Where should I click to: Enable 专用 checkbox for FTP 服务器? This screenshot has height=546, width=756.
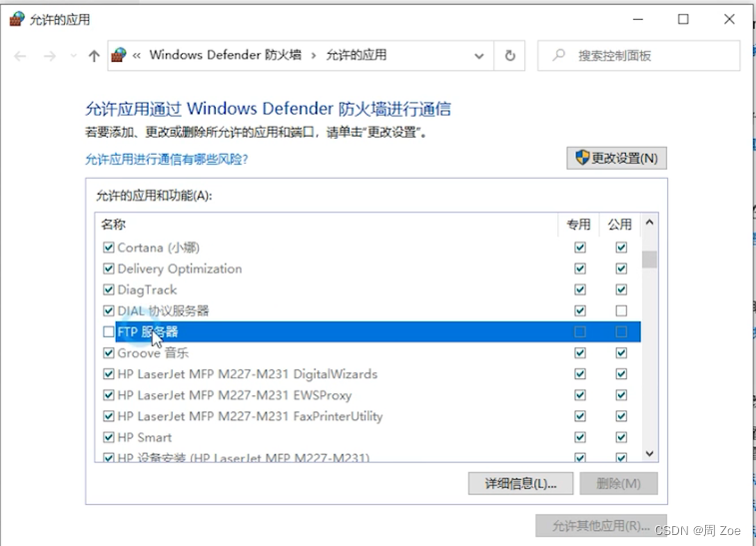(x=580, y=331)
